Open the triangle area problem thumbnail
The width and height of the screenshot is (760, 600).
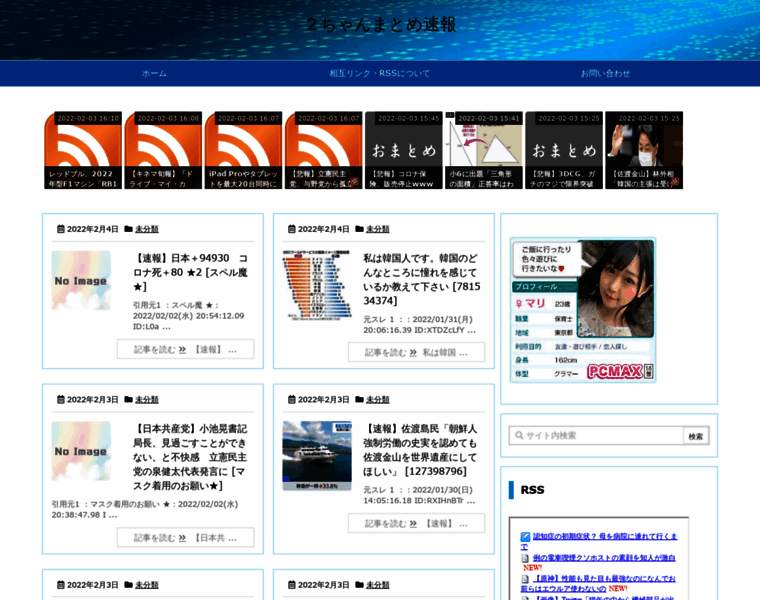[x=483, y=150]
